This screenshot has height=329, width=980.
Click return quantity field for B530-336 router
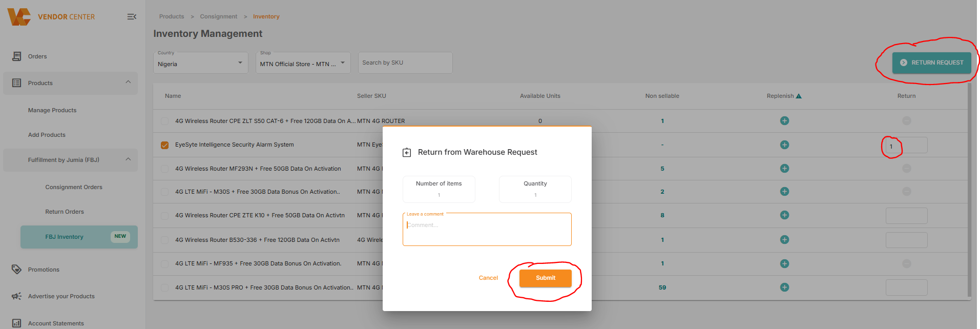tap(906, 240)
